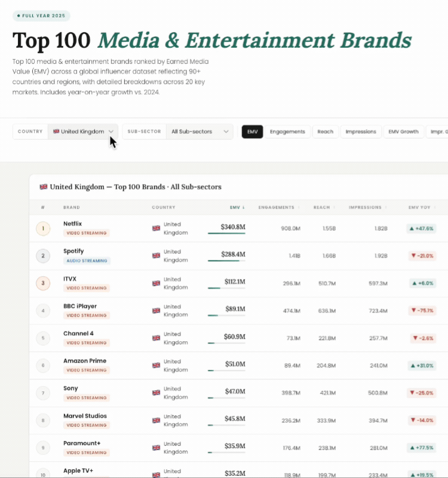Click the UK flag in ITVX row
This screenshot has width=448, height=478.
156,283
